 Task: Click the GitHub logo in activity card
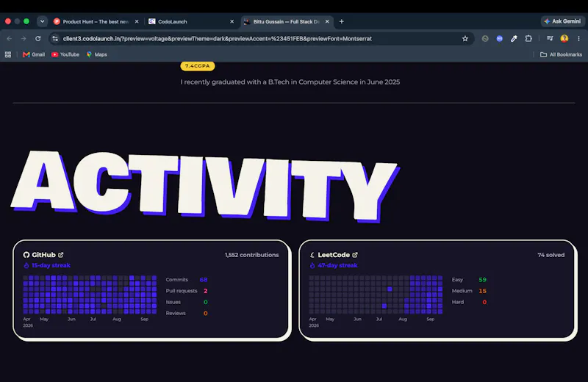(26, 255)
